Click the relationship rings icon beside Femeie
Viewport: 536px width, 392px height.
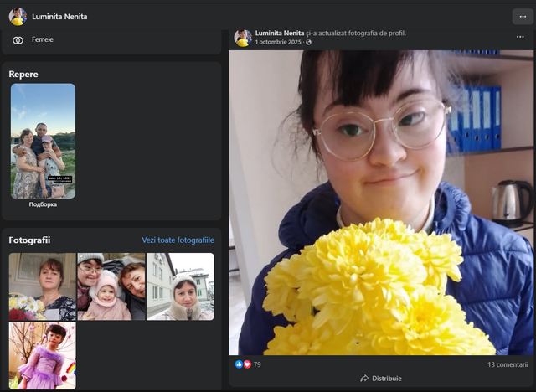click(x=18, y=40)
